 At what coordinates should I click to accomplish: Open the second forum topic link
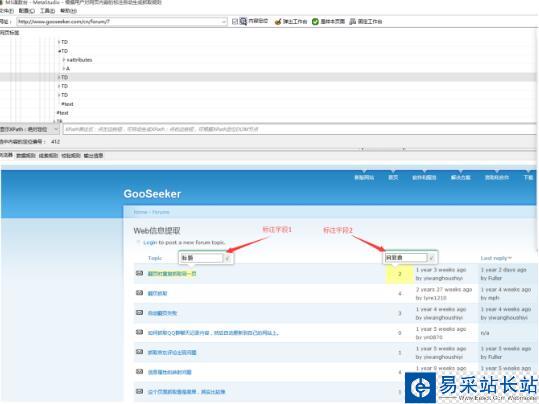(x=157, y=293)
